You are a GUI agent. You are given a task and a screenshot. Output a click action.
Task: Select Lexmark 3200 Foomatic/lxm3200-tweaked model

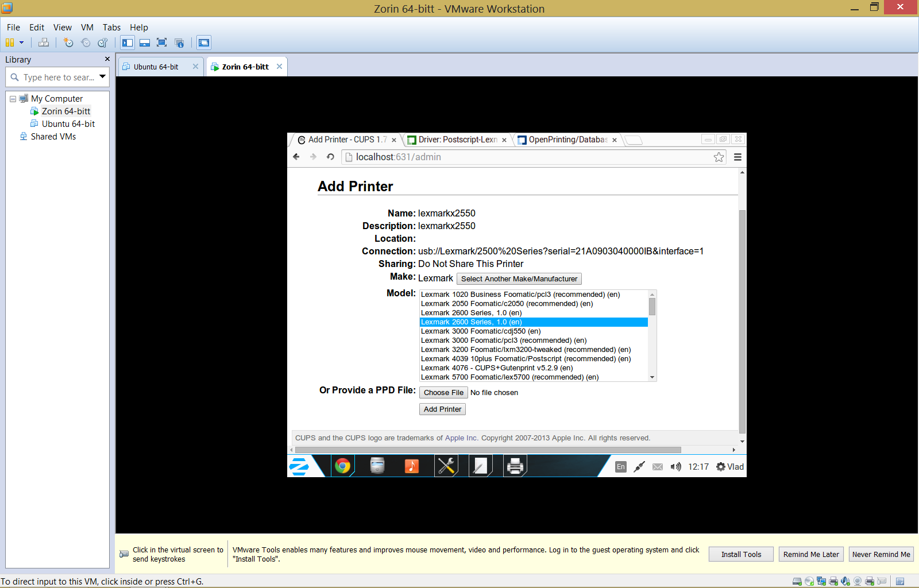pyautogui.click(x=534, y=350)
